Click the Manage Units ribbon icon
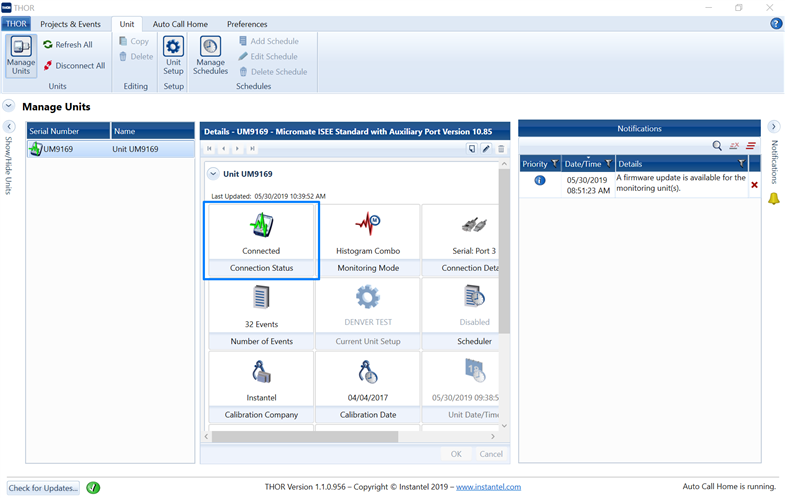The height and width of the screenshot is (498, 785). point(21,55)
